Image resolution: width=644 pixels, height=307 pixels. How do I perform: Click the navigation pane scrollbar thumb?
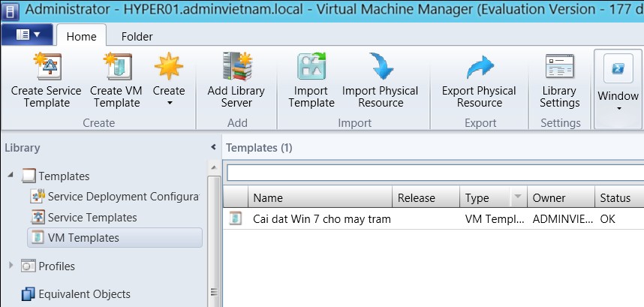click(214, 241)
